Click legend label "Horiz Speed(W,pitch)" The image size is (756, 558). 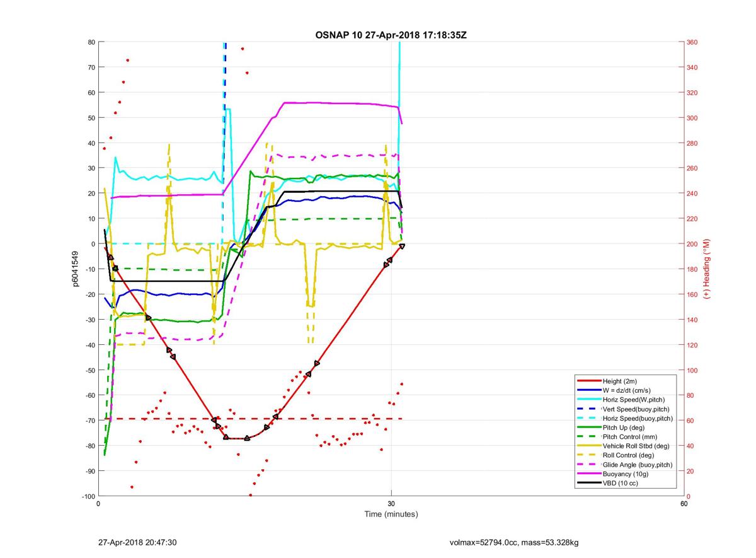[634, 400]
